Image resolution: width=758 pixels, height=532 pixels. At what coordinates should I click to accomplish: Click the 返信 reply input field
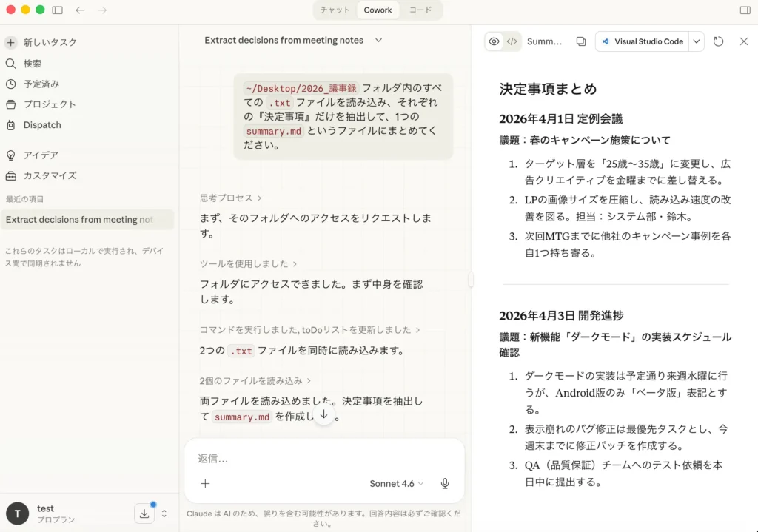coord(296,459)
